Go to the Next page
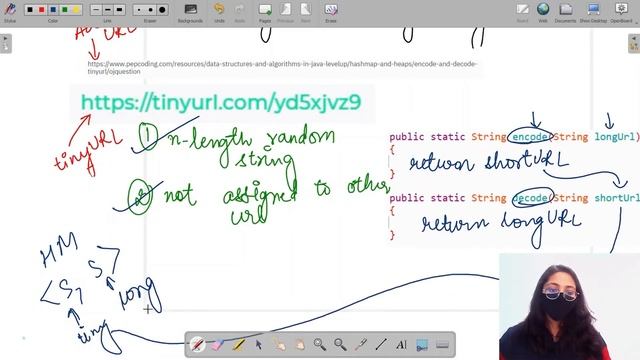This screenshot has height=360, width=640. (306, 13)
